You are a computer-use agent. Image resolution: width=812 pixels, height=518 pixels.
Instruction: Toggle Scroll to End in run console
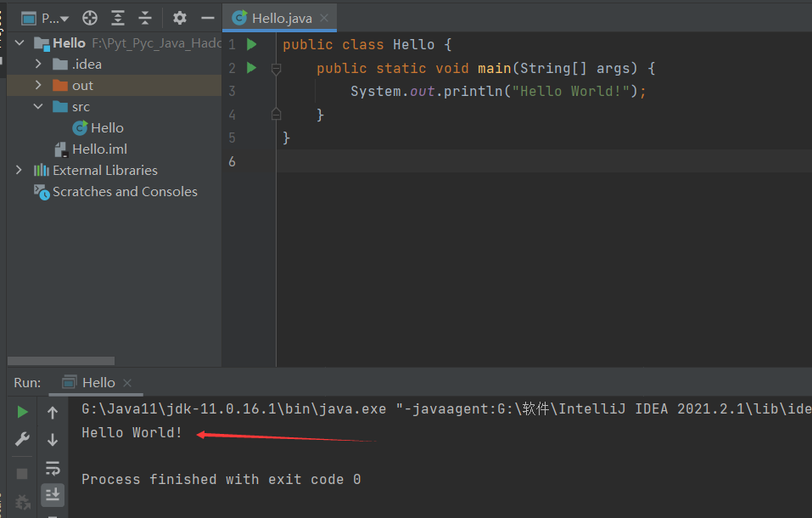pos(53,495)
